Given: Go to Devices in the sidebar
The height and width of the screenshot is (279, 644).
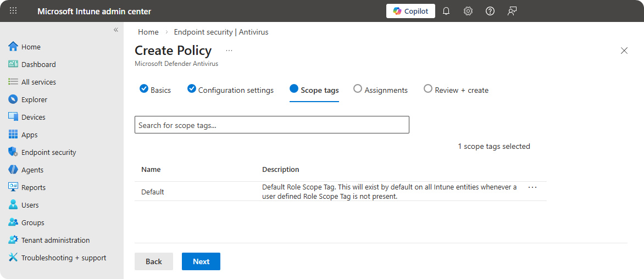Looking at the screenshot, I should [33, 117].
